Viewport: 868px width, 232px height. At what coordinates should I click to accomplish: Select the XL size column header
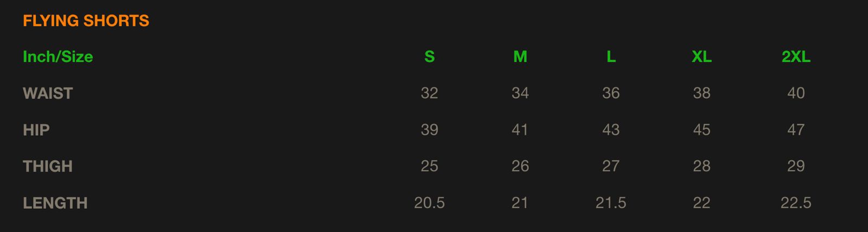pyautogui.click(x=701, y=57)
